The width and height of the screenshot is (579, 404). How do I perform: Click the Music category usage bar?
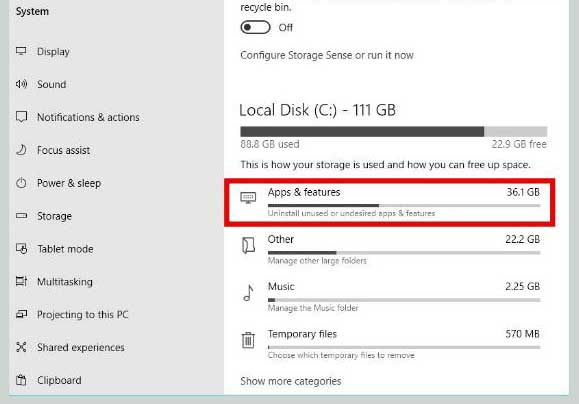[404, 300]
